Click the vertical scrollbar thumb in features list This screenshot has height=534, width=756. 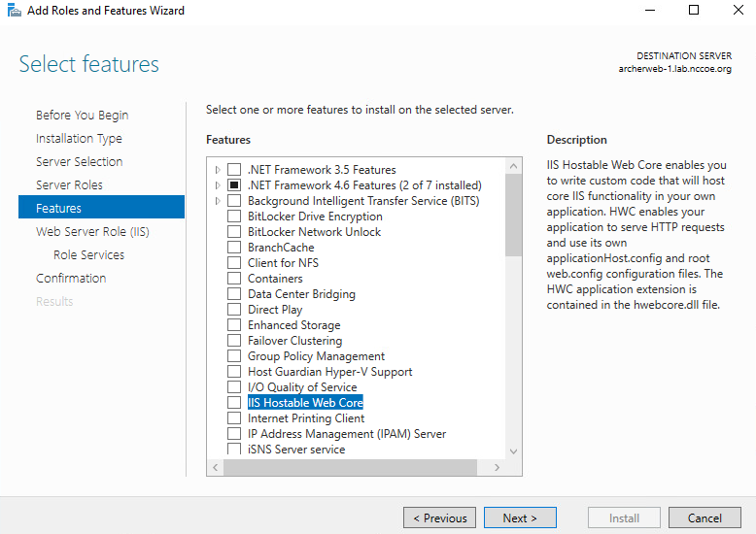(513, 216)
